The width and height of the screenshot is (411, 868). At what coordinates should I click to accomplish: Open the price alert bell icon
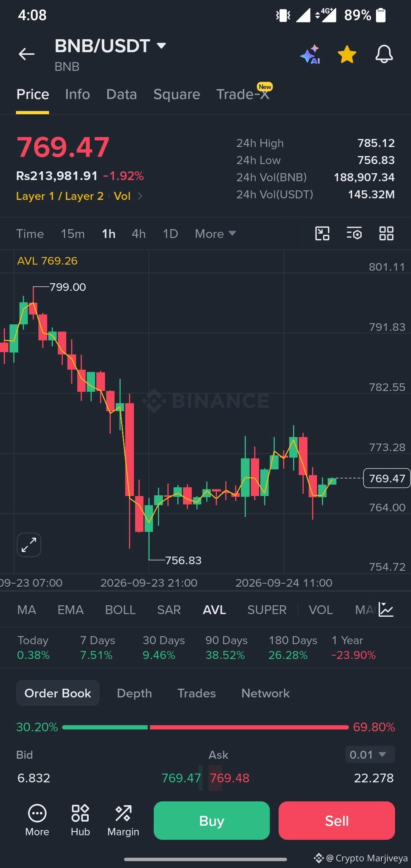click(x=384, y=54)
